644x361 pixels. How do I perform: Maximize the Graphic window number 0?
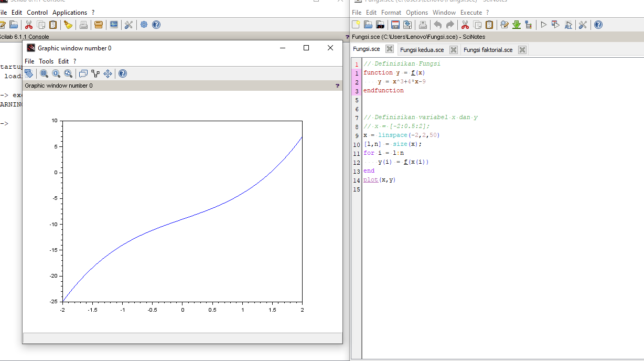pos(306,48)
